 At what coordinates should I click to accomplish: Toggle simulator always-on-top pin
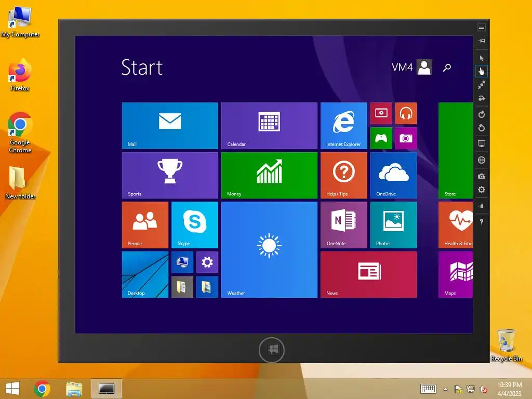482,41
